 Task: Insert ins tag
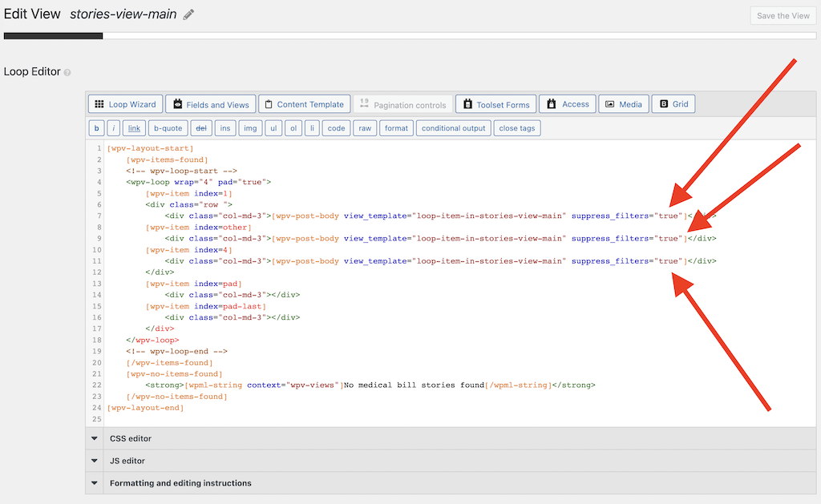point(225,128)
